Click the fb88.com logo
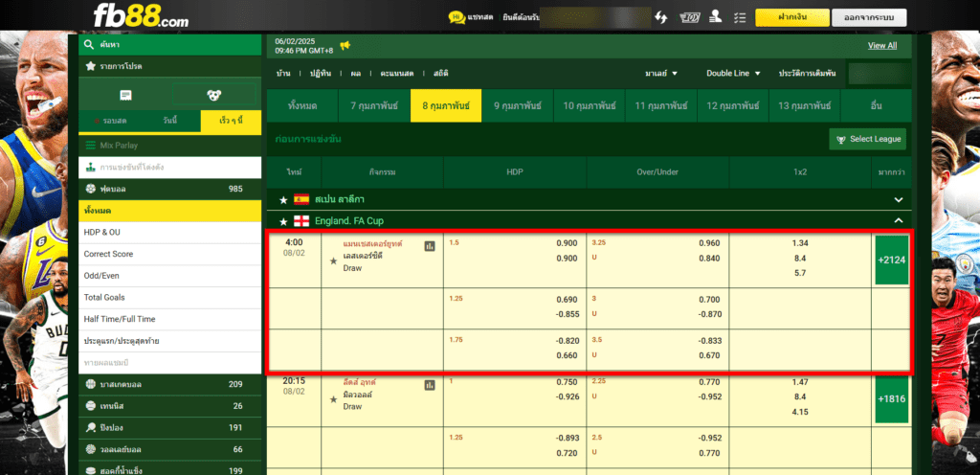This screenshot has width=980, height=475. (141, 15)
